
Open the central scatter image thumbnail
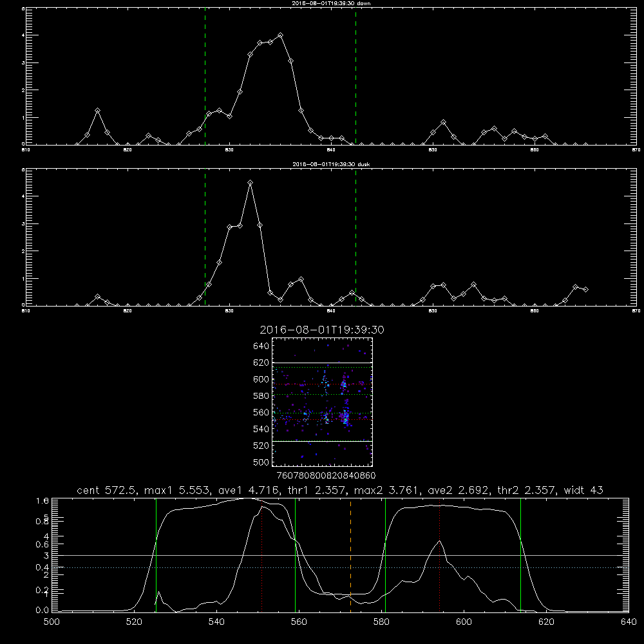322,402
